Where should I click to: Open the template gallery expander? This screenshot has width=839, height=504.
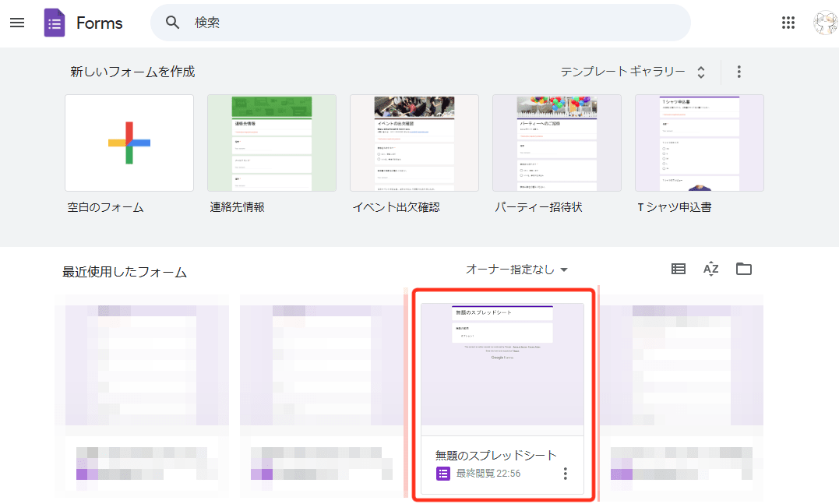click(x=700, y=71)
